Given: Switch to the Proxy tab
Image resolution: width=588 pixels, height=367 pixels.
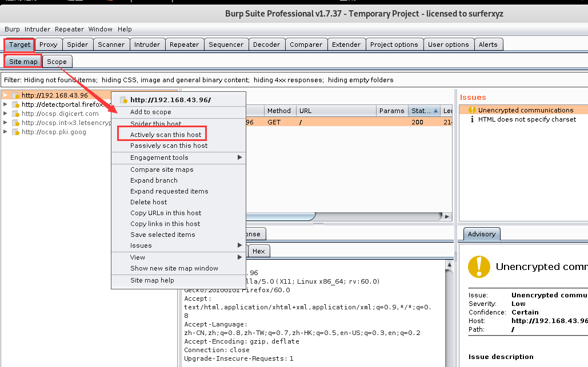Looking at the screenshot, I should (x=49, y=45).
